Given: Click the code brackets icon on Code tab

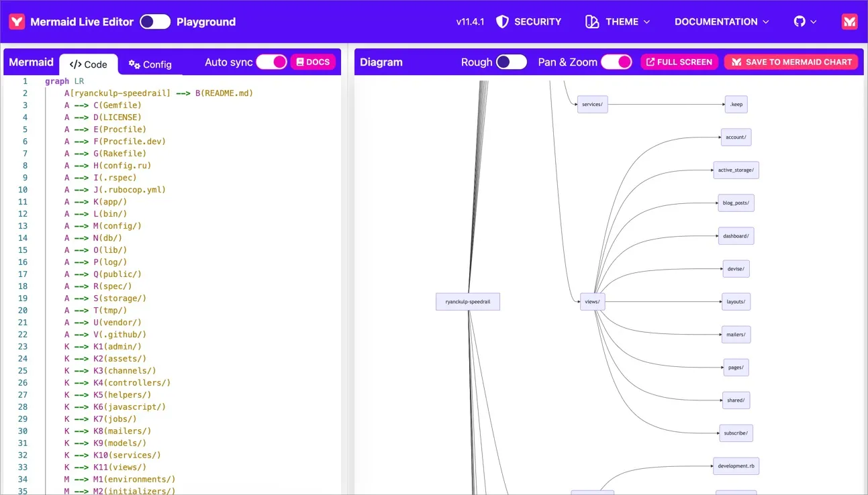Looking at the screenshot, I should pyautogui.click(x=75, y=64).
